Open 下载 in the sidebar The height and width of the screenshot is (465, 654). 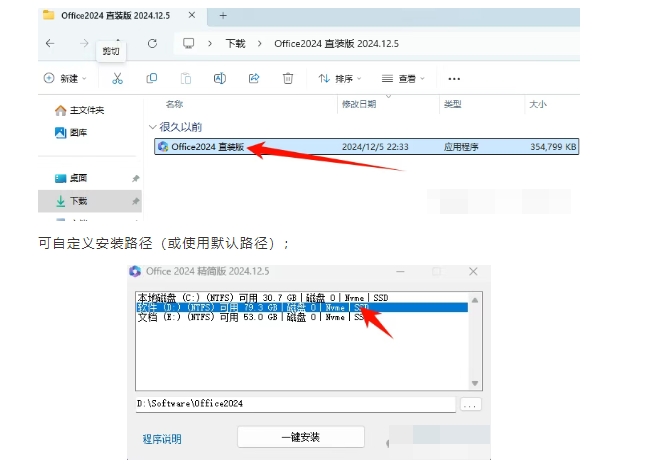[71, 201]
